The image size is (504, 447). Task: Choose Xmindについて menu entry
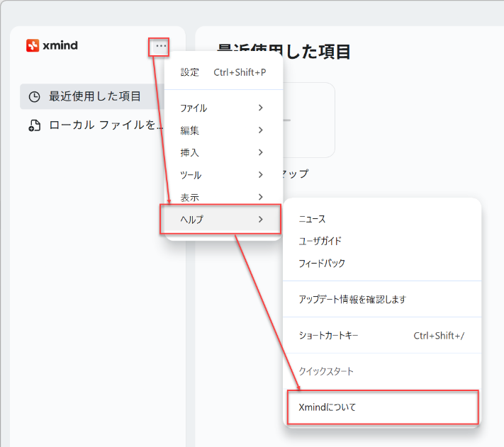(383, 407)
